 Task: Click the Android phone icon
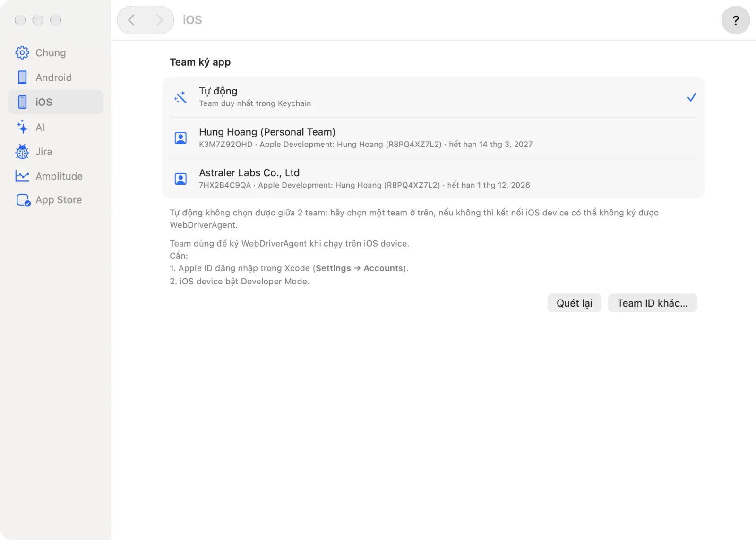pyautogui.click(x=22, y=77)
